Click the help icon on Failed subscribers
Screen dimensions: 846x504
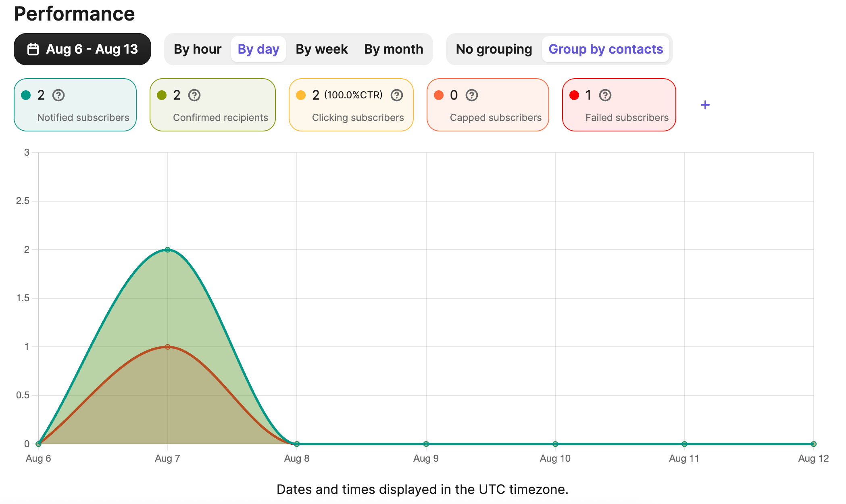[605, 95]
